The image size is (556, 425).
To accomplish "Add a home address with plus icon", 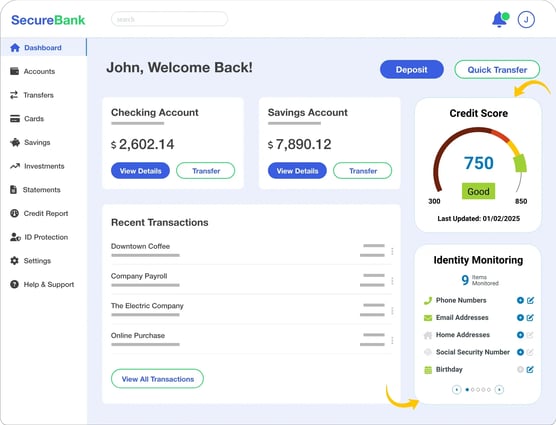I will click(x=520, y=335).
